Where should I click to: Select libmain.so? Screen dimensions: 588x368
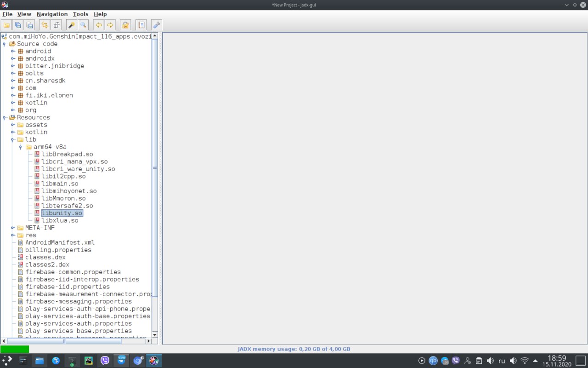click(x=60, y=184)
